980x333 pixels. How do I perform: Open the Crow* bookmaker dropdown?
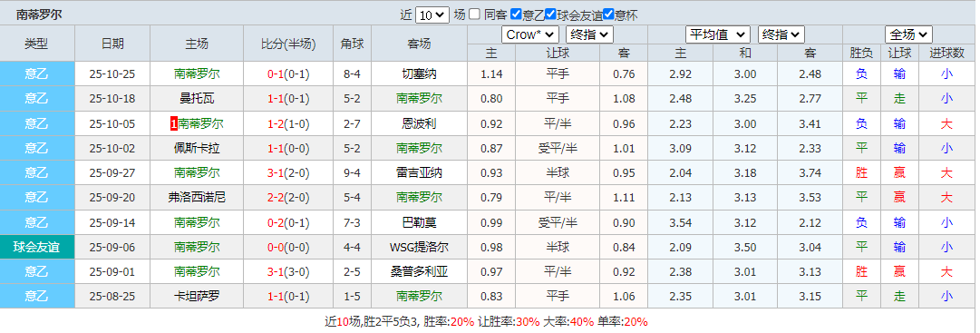(x=530, y=34)
